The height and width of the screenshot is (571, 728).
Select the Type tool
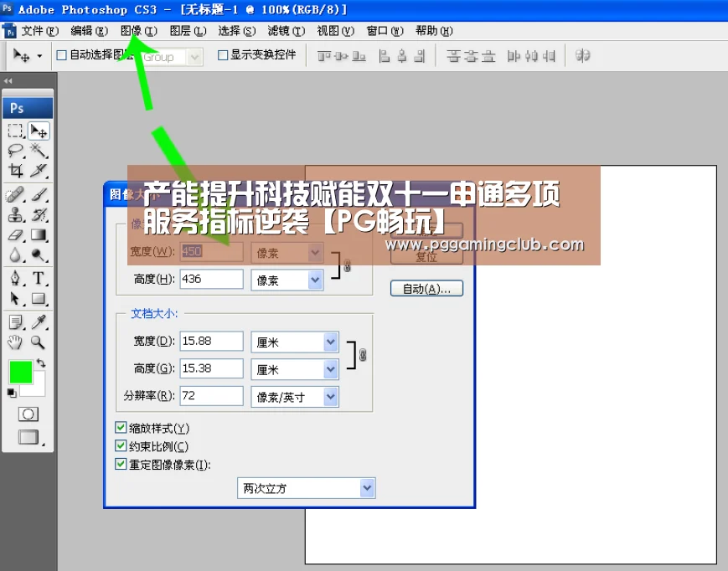point(39,278)
